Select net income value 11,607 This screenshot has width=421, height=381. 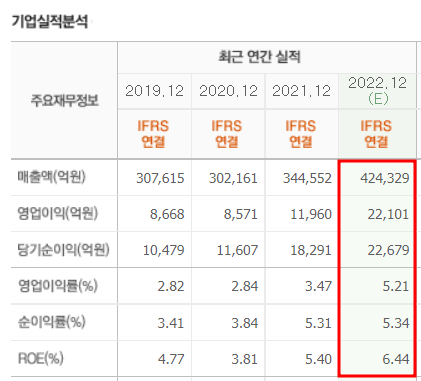click(237, 250)
